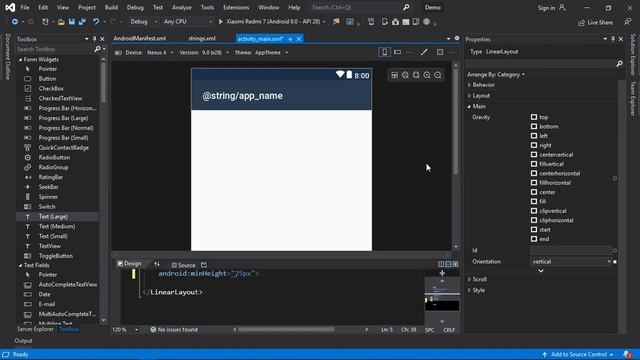Viewport: 640px width, 360px height.
Task: Open the Debug configuration dropdown
Action: pyautogui.click(x=143, y=22)
